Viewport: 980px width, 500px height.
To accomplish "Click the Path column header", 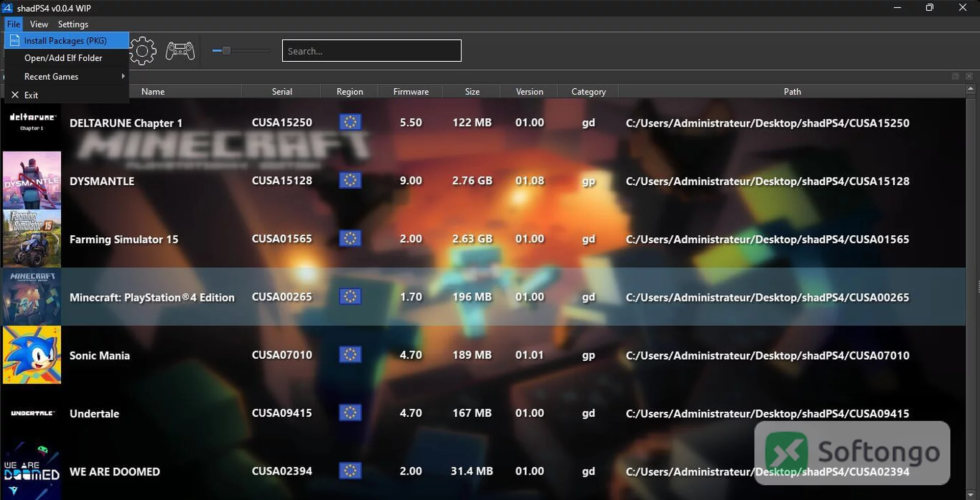I will tap(792, 91).
